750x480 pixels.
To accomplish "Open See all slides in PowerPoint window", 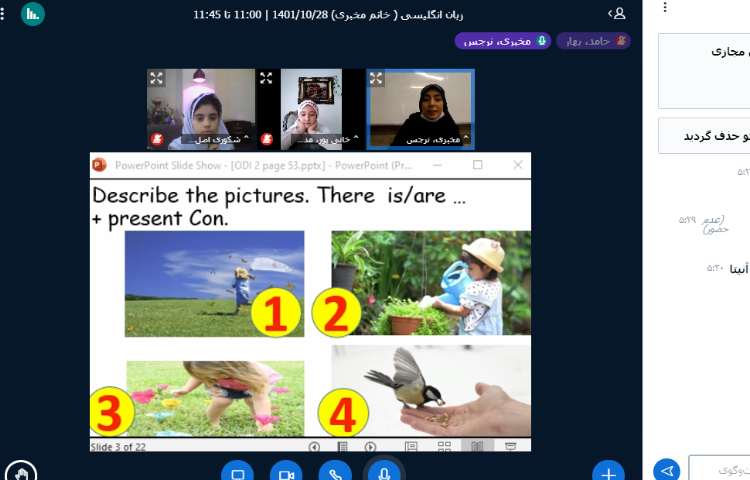I will [x=342, y=447].
